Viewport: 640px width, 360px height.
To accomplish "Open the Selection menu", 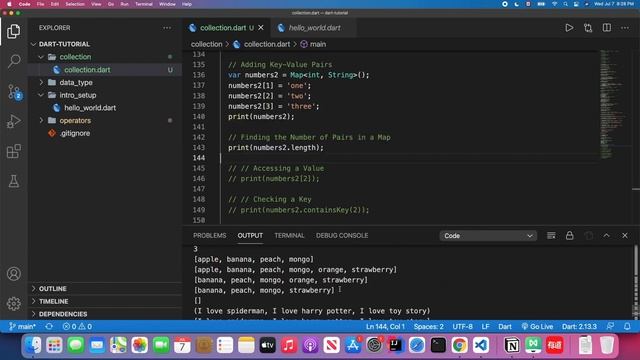I will (75, 4).
